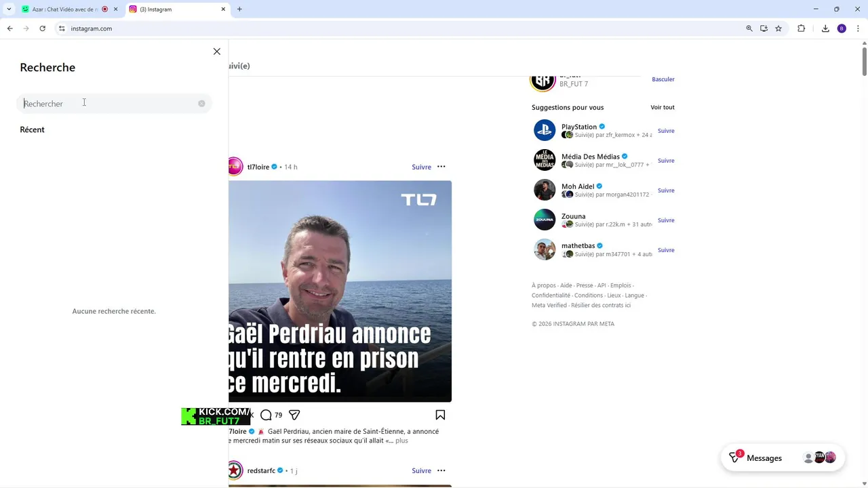The image size is (868, 488).
Task: Open more options for redstarfc post
Action: [441, 470]
